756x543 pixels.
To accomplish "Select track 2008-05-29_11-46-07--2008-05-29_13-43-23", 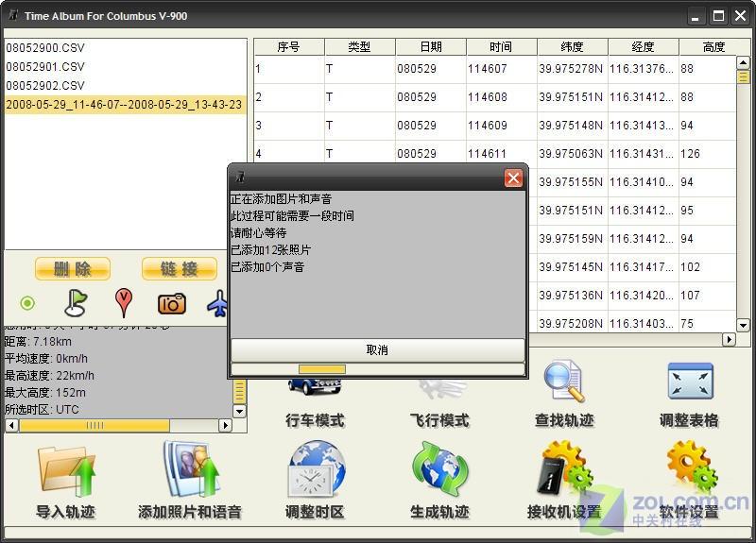I will [x=125, y=105].
